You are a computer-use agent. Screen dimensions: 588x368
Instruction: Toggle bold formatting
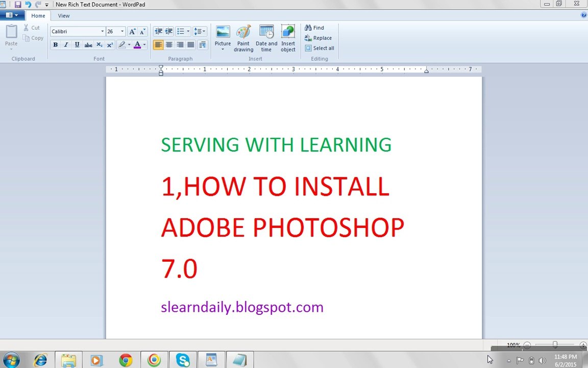coord(56,44)
